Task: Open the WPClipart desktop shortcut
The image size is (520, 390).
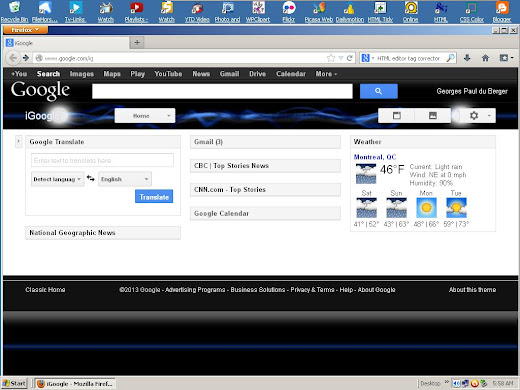Action: 258,11
